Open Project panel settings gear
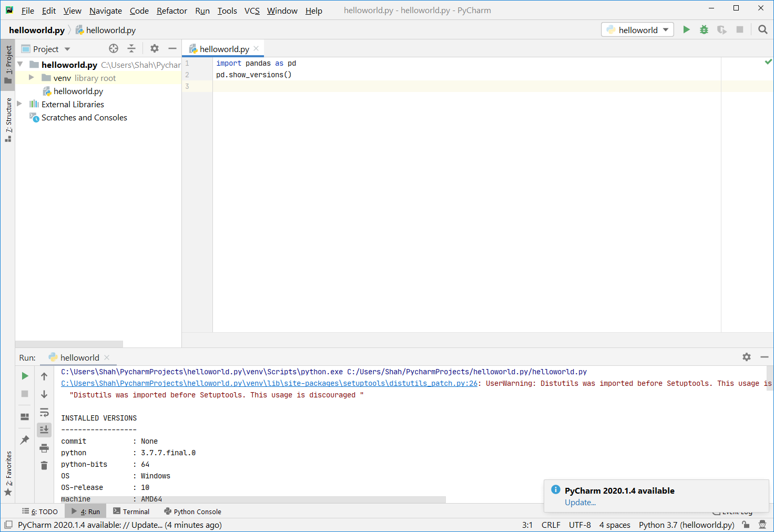774x532 pixels. click(155, 49)
